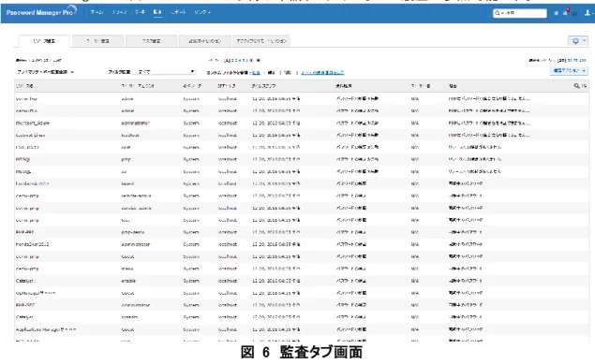Open the audit actions dropdown at right
Image resolution: width=595 pixels, height=364 pixels.
point(569,70)
